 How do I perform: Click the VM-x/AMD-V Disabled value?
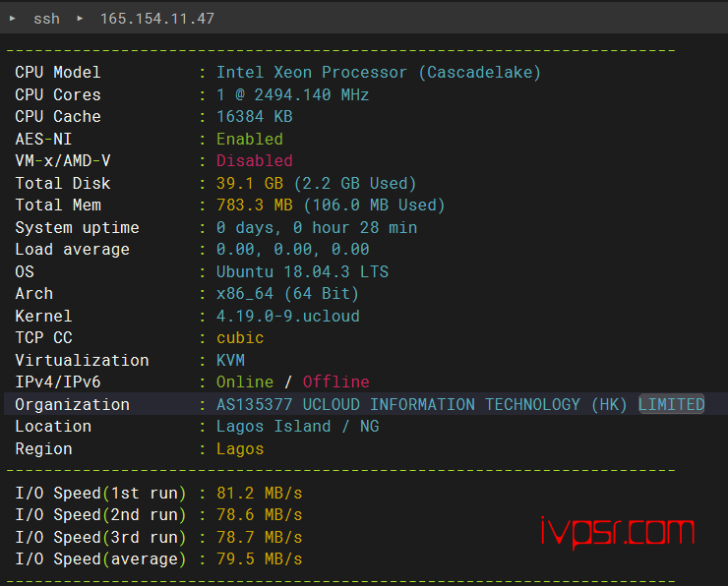click(255, 160)
